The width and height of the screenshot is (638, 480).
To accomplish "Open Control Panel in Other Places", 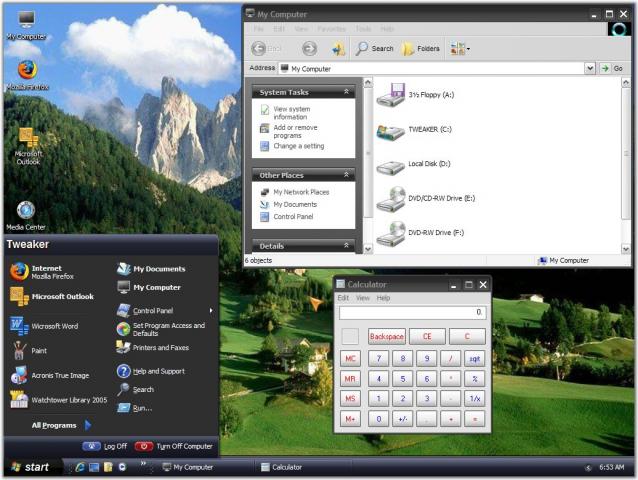I will coord(293,216).
